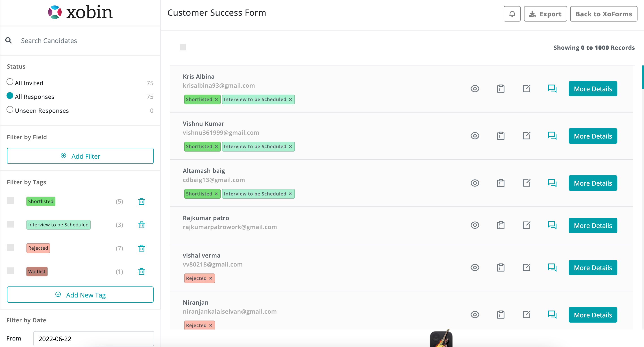Go Back to XoForms
The image size is (644, 347).
click(x=603, y=14)
